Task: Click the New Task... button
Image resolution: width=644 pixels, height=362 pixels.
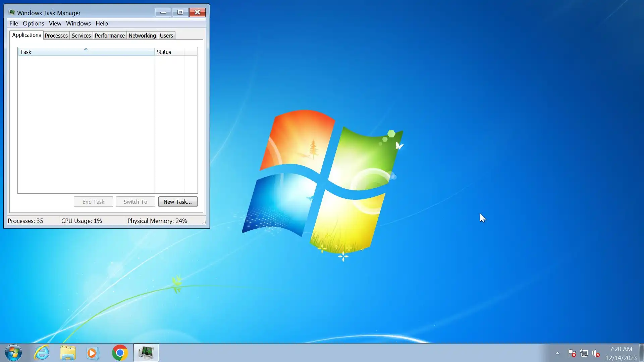Action: pos(177,202)
